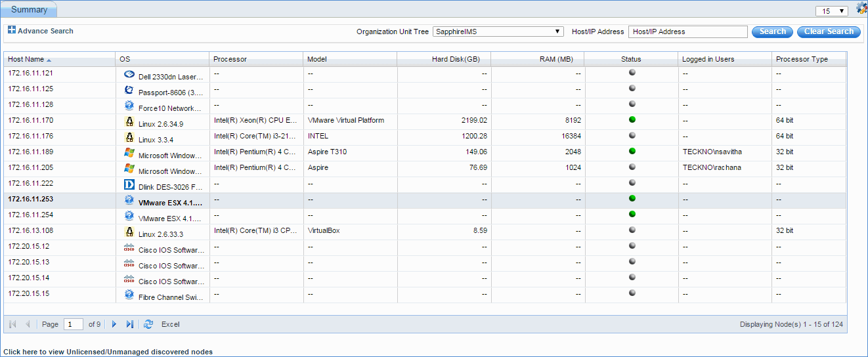Viewport: 868px width, 357px height.
Task: Click the Windows icon for 172.16.11.189
Action: (129, 153)
